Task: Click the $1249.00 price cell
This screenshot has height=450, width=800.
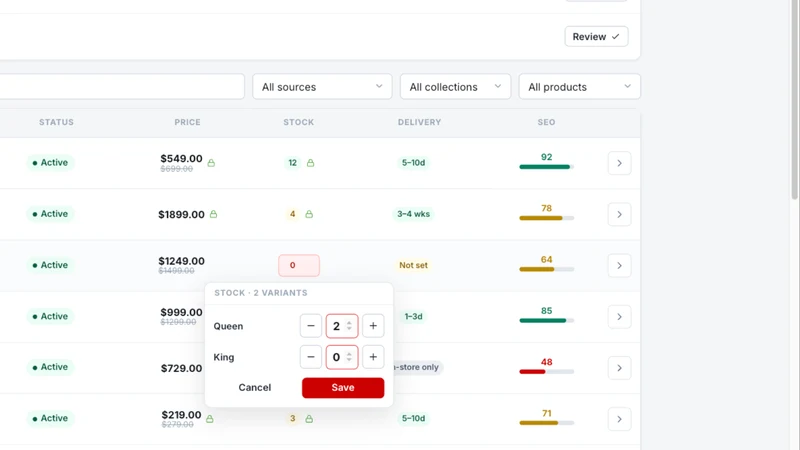Action: [x=181, y=261]
